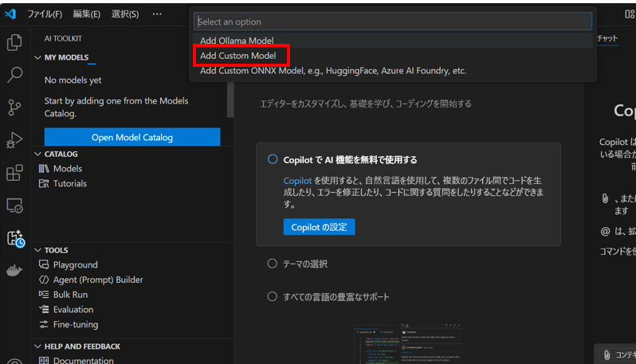This screenshot has width=636, height=364.
Task: Collapse the CATALOG section
Action: click(37, 154)
